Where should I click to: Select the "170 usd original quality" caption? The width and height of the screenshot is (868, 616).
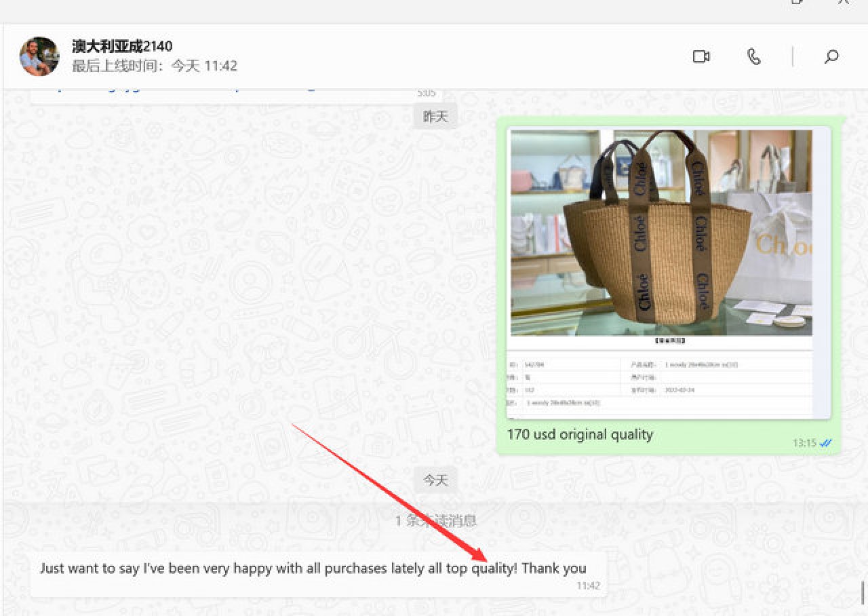coord(580,434)
